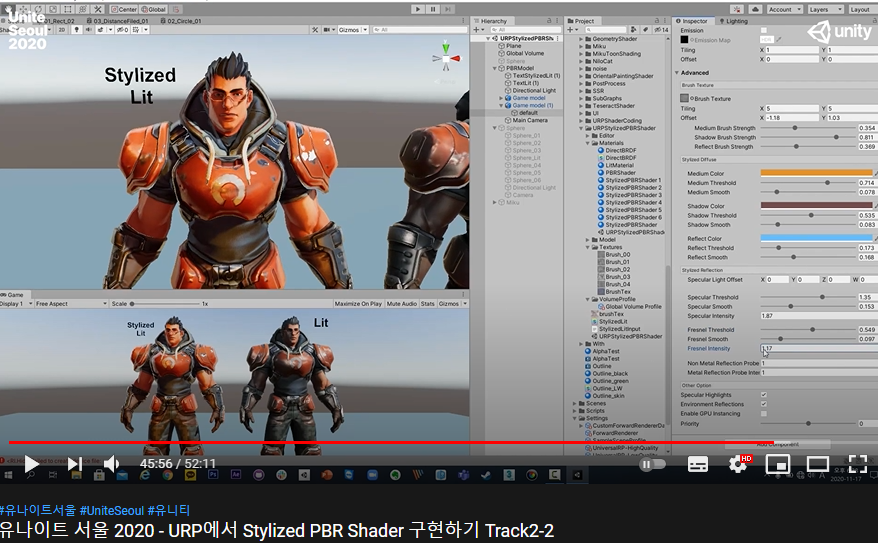Collapse the PBRModel hierarchy item

(x=494, y=68)
